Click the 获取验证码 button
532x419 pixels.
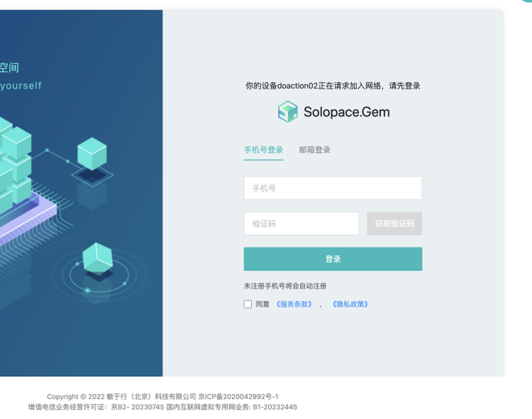pyautogui.click(x=395, y=224)
